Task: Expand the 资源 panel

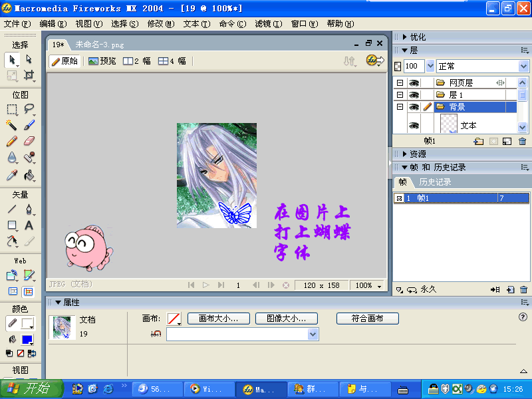Action: click(404, 154)
